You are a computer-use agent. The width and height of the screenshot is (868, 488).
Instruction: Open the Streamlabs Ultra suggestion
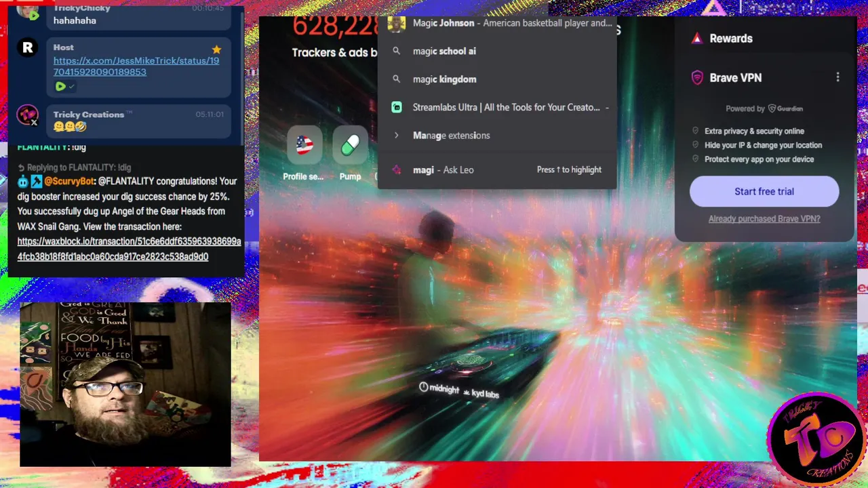pyautogui.click(x=497, y=107)
